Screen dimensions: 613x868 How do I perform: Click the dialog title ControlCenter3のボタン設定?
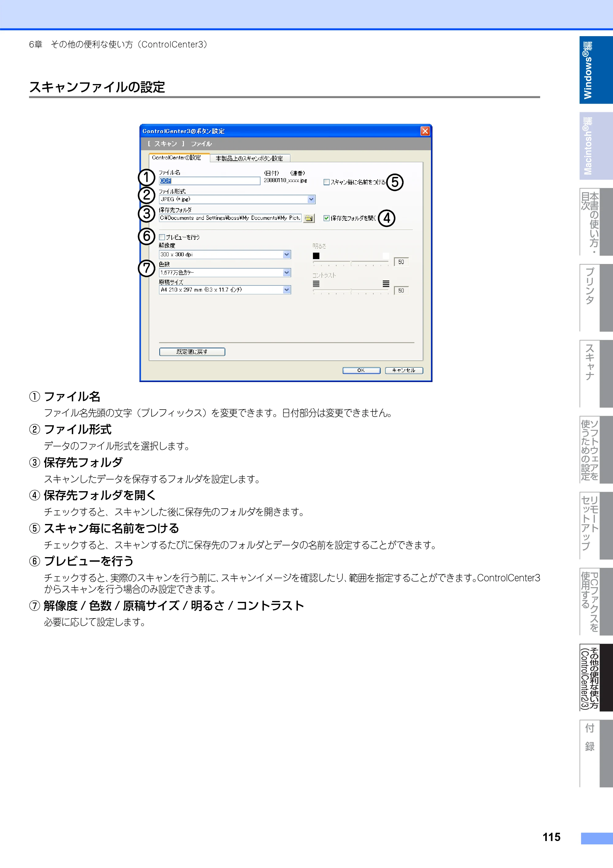183,131
